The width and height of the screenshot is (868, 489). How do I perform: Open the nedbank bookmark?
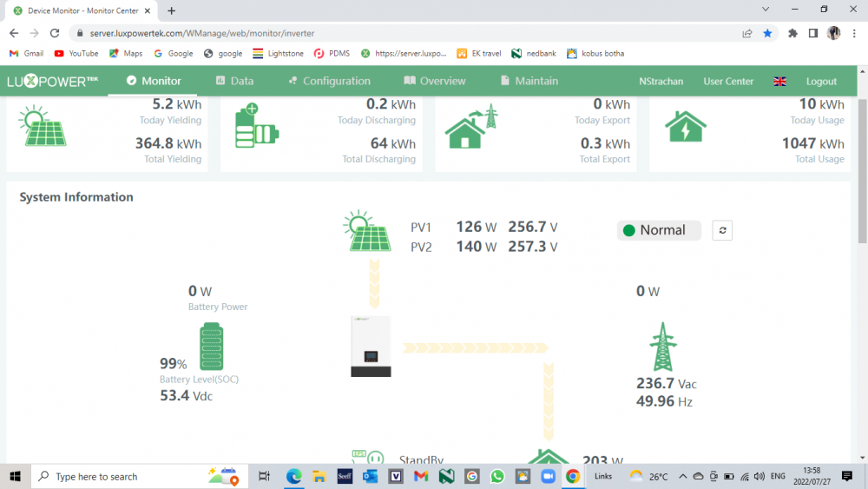coord(534,54)
